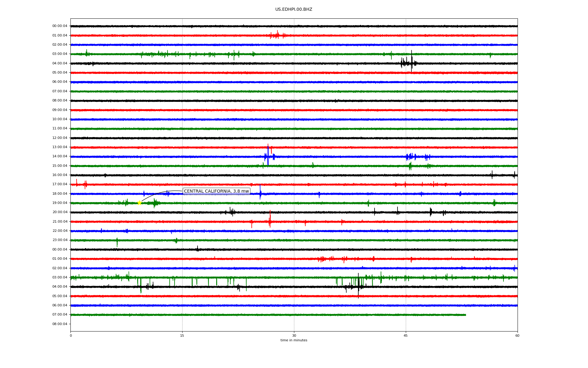
Task: Click the x-axis tick label 0
Action: point(71,335)
